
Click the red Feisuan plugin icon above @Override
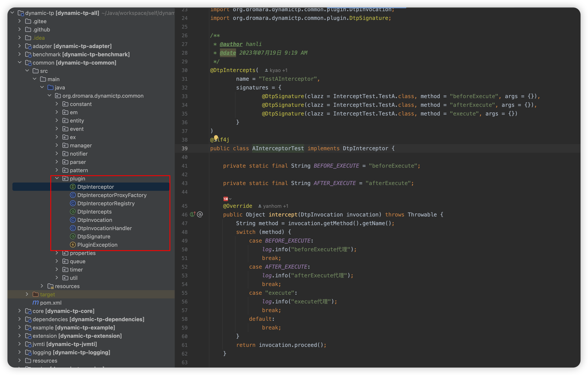click(226, 199)
